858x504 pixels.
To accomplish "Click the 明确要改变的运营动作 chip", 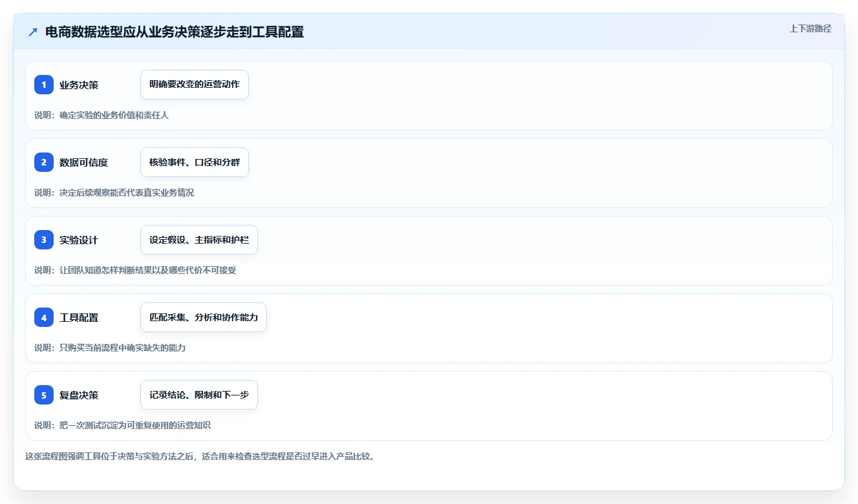I will click(x=195, y=85).
